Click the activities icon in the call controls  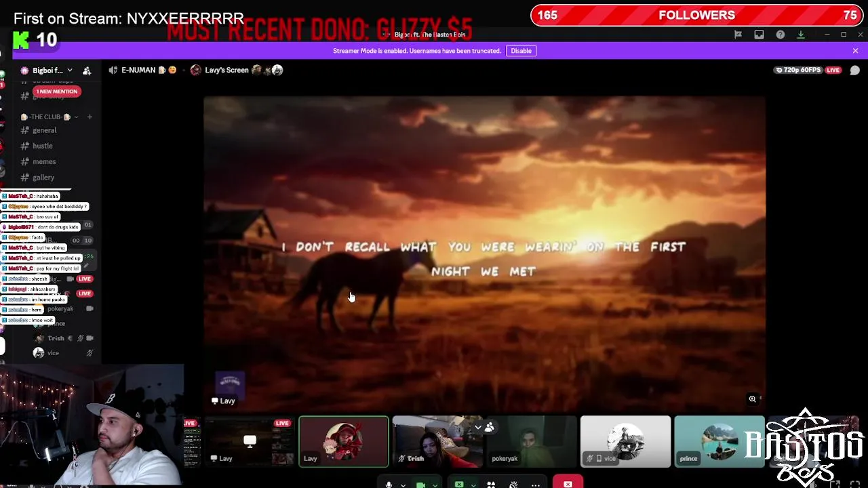point(491,485)
